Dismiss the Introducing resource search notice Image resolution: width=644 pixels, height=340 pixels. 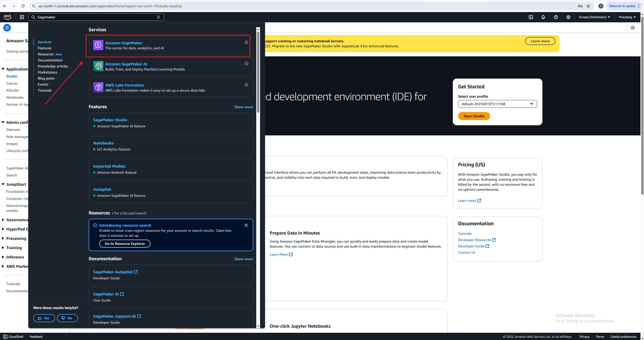click(246, 225)
